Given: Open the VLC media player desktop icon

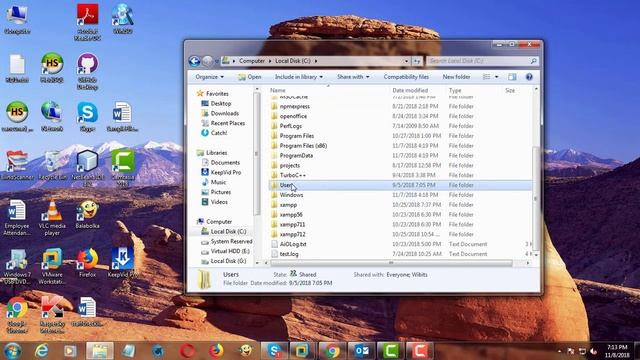Looking at the screenshot, I should tap(52, 217).
